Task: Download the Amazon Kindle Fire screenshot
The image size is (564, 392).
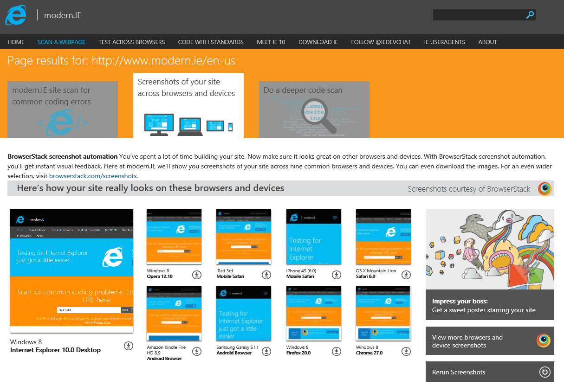Action: click(197, 352)
